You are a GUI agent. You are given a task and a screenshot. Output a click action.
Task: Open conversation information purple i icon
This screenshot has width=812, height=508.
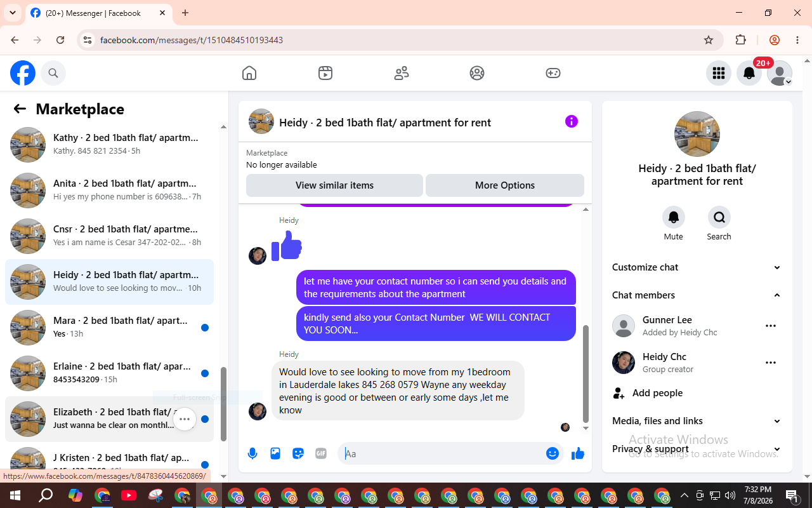tap(572, 121)
